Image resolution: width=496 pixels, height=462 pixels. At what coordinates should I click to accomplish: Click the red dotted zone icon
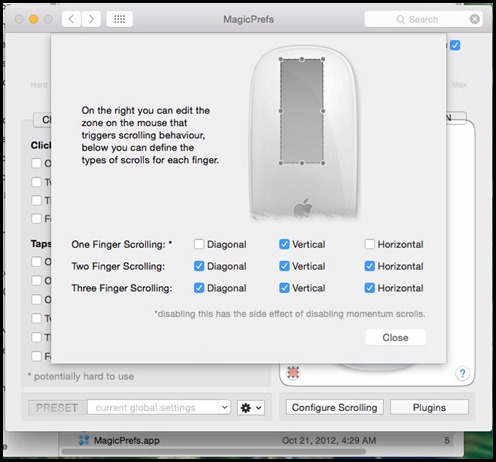pos(293,372)
